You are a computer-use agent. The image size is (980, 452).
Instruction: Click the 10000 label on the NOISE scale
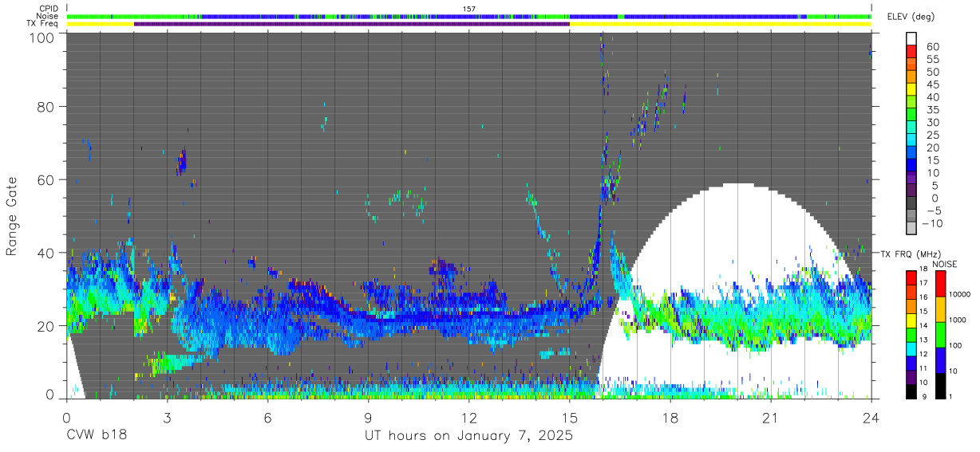960,296
